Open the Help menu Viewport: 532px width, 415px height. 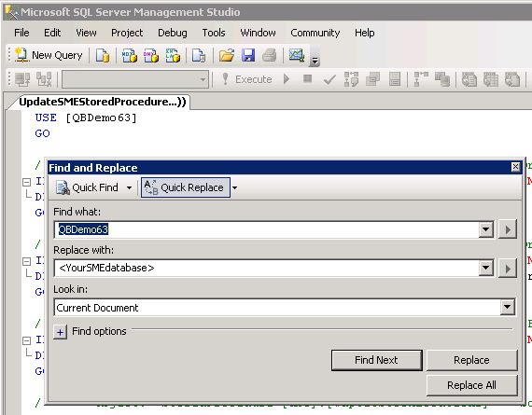(365, 33)
